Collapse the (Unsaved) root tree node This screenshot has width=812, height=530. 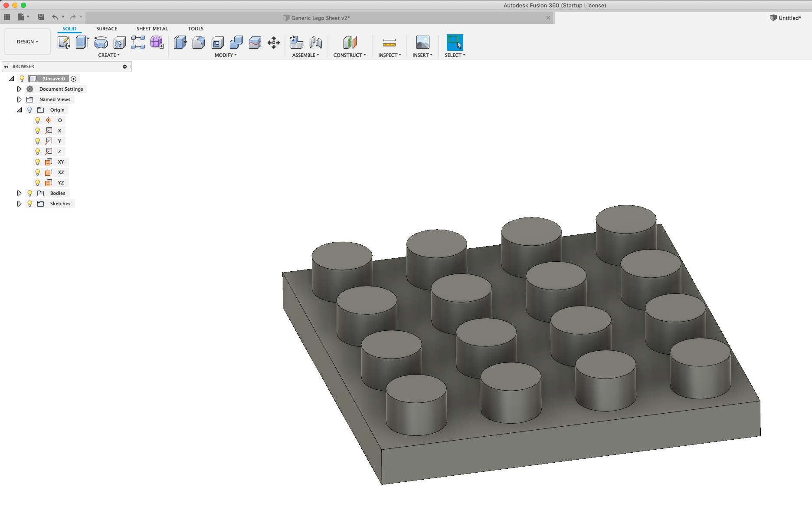click(12, 79)
